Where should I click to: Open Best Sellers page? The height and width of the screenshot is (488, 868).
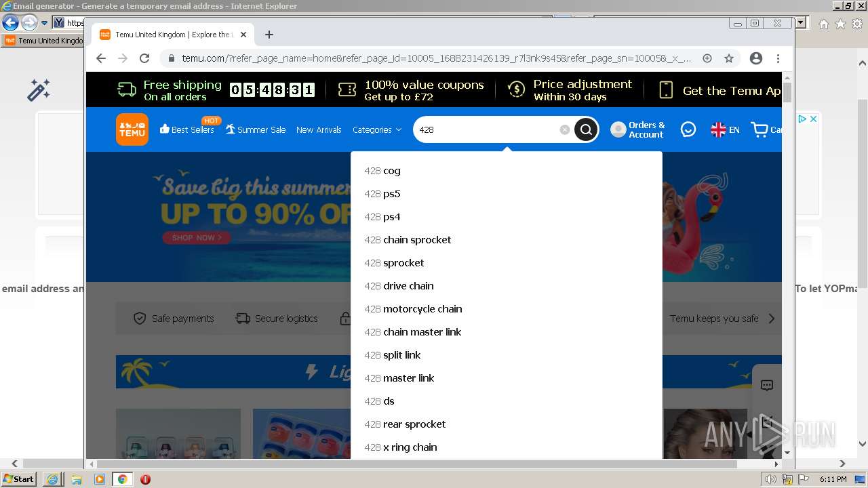point(187,129)
